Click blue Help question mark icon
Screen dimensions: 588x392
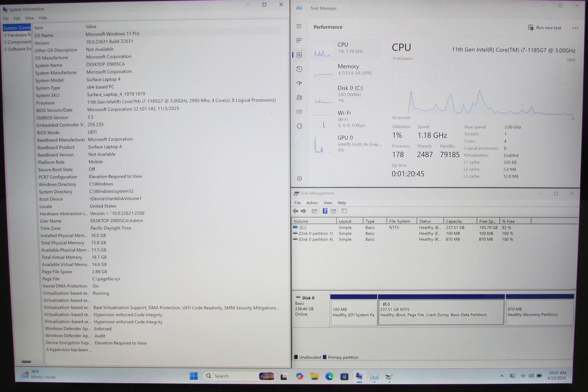(325, 211)
